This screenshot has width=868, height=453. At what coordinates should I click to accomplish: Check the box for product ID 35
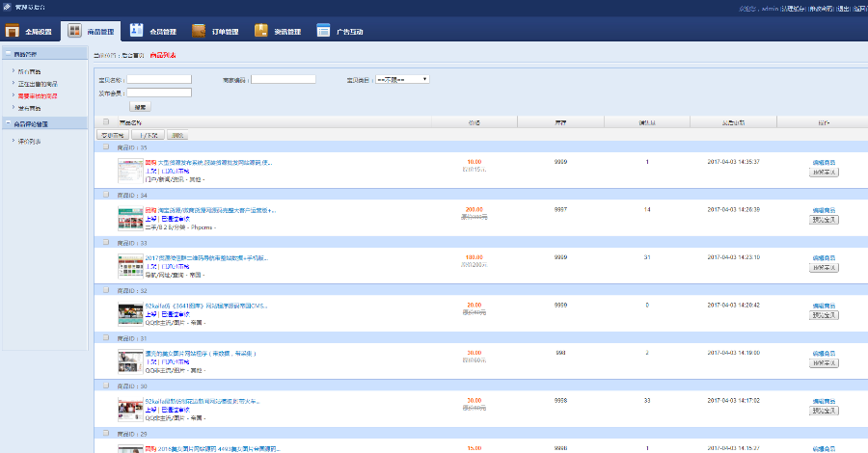click(x=106, y=148)
